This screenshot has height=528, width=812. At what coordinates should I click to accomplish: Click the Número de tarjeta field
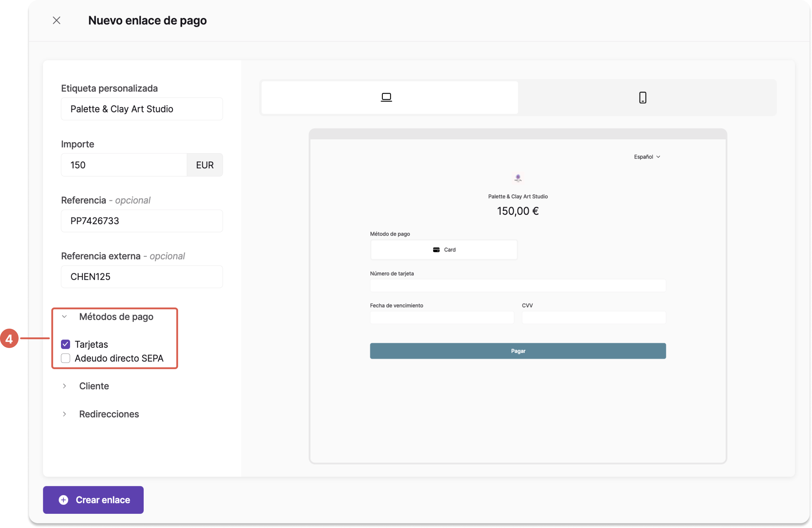(x=518, y=286)
